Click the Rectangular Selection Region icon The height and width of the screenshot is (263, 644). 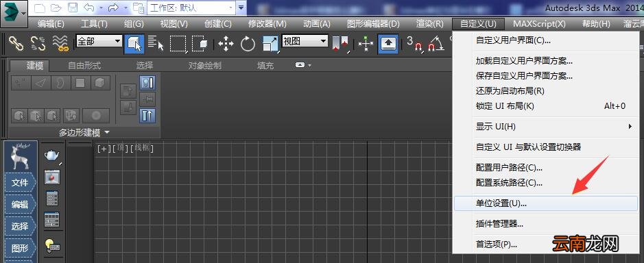178,44
